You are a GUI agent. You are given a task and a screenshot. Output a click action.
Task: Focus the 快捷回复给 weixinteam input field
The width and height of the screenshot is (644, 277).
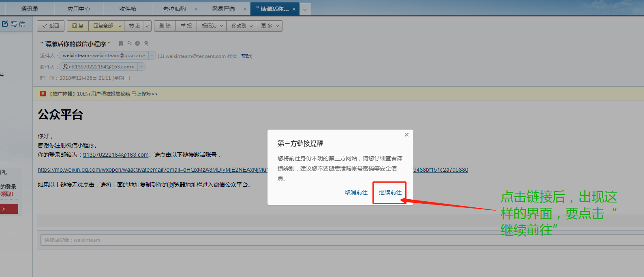342,240
